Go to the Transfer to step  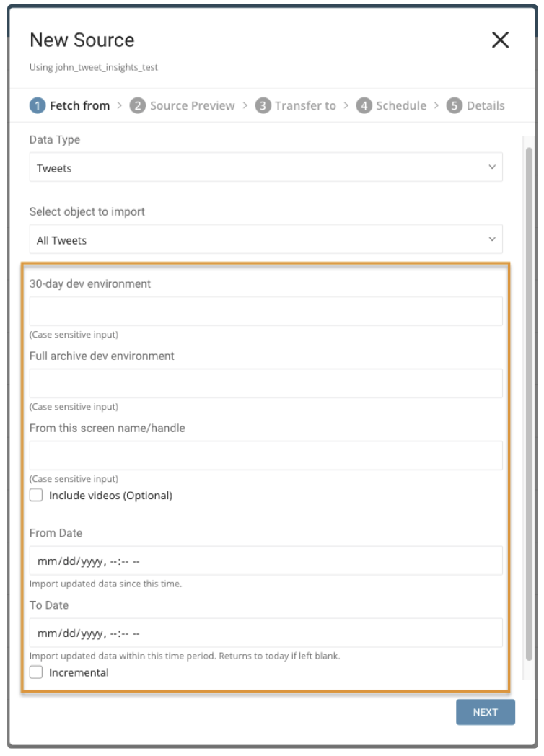(305, 106)
